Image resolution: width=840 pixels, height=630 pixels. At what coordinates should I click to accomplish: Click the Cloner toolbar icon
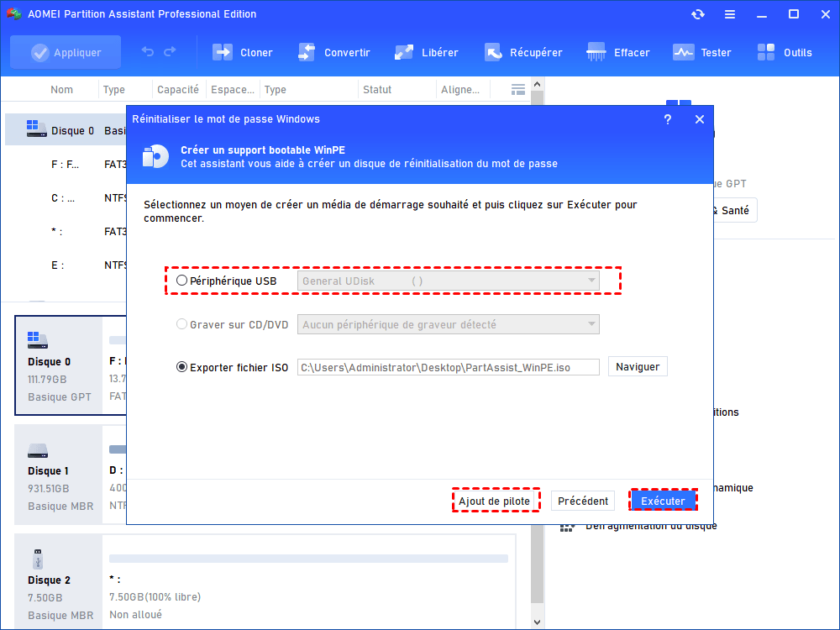click(x=223, y=52)
